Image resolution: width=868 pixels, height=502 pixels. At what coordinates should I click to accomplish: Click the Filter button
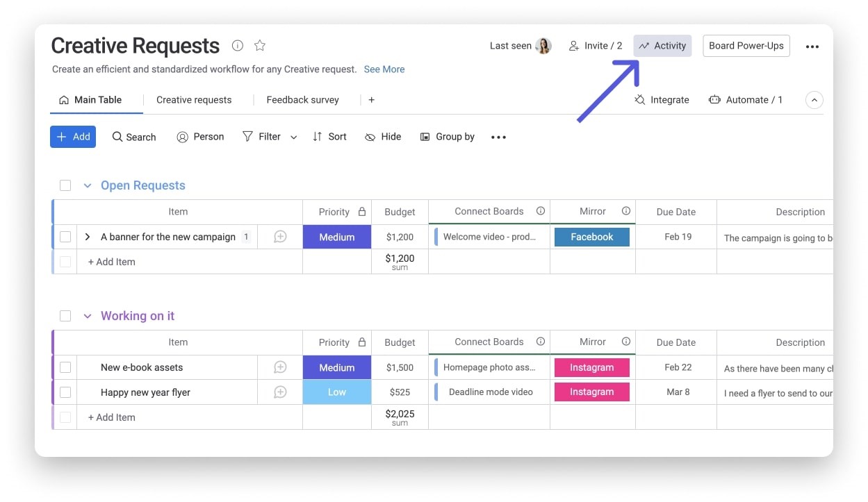261,137
